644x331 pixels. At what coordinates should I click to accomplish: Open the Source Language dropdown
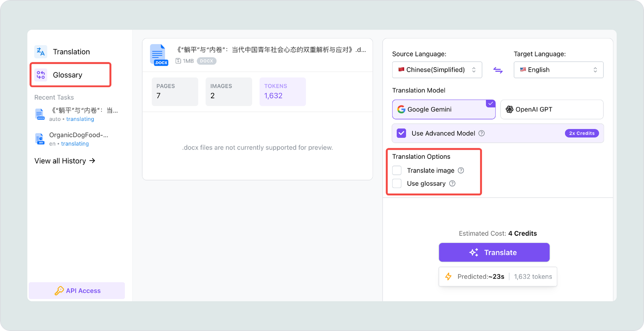coord(437,70)
